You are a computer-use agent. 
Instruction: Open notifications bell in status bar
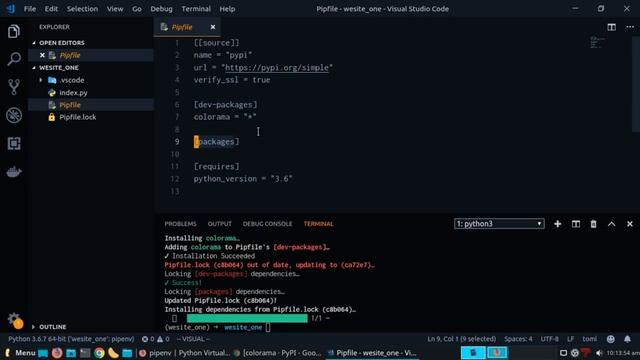pos(627,339)
